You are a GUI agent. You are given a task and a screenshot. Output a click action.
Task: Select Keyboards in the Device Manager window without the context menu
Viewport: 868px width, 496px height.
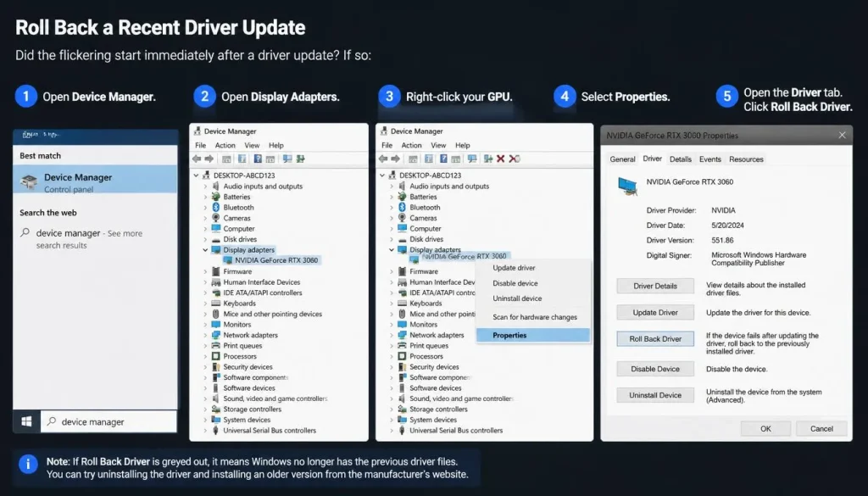pyautogui.click(x=239, y=303)
